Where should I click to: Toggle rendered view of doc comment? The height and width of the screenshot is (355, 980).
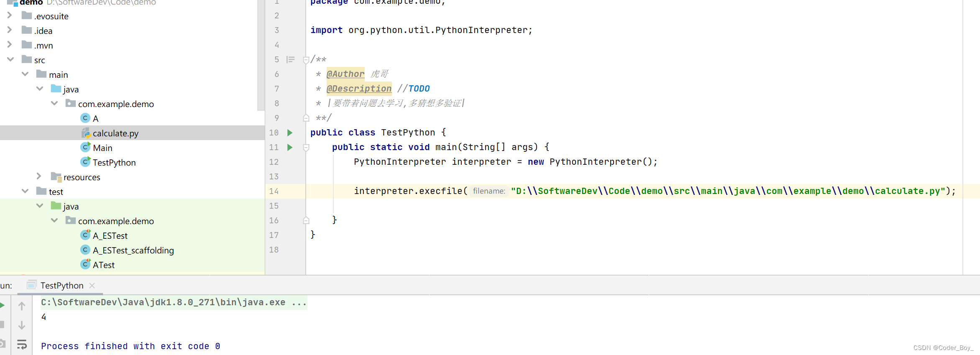click(290, 59)
